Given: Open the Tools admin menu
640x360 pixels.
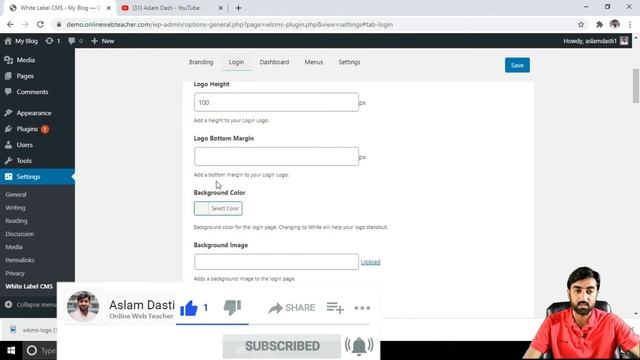Looking at the screenshot, I should point(24,161).
